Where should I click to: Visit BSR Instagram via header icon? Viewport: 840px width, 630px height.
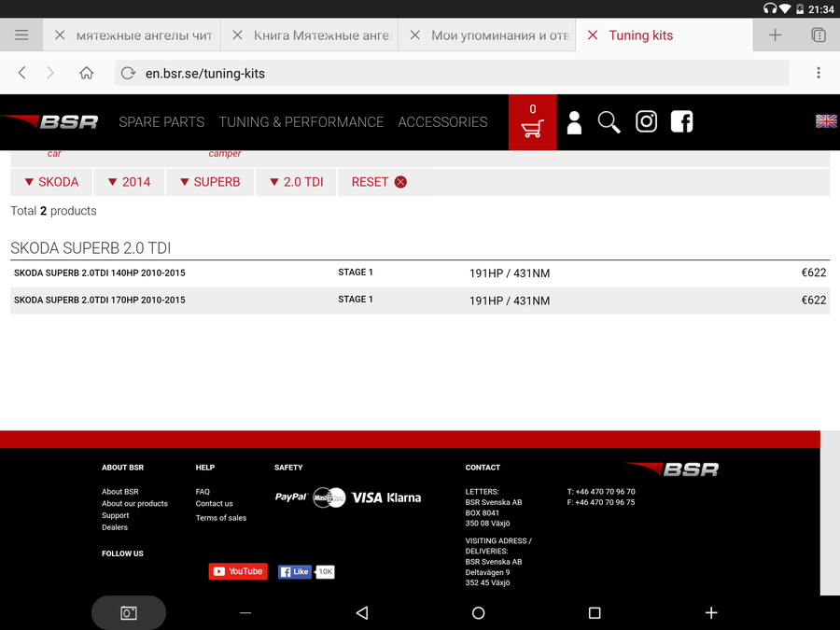tap(646, 121)
